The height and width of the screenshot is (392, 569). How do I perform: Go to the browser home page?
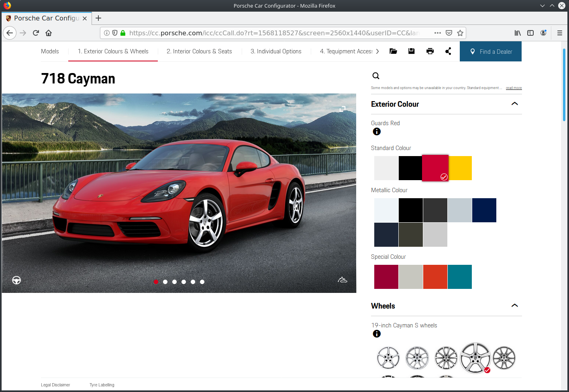tap(49, 33)
